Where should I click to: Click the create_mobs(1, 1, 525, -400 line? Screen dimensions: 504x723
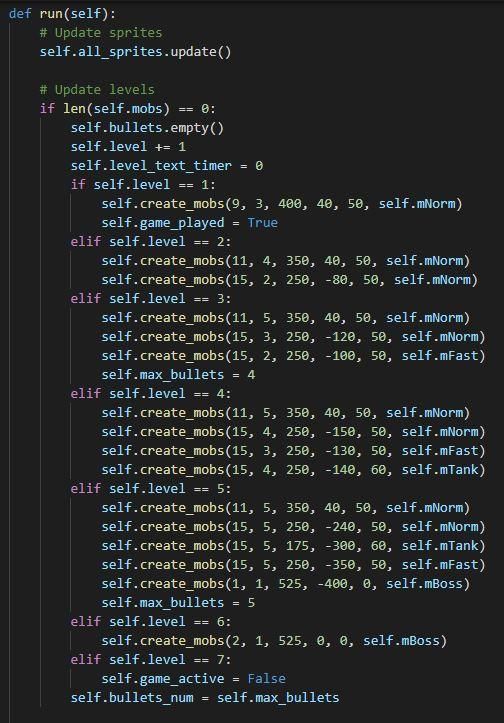pos(286,583)
